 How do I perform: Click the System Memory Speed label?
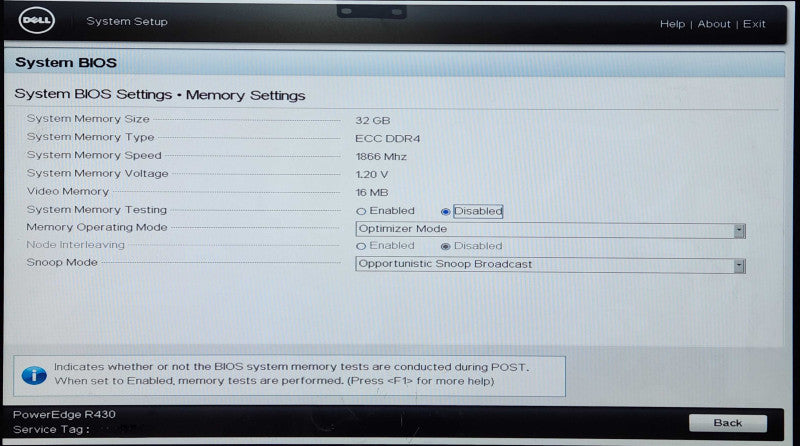(94, 155)
